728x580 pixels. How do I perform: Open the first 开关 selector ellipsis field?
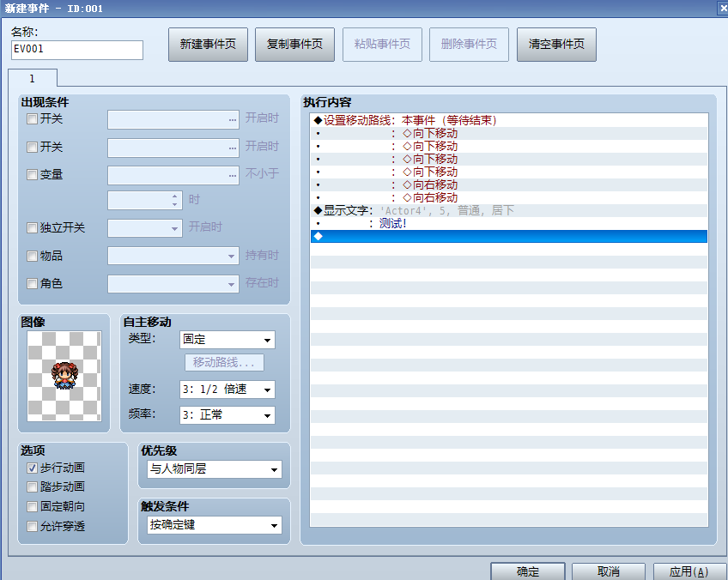173,119
